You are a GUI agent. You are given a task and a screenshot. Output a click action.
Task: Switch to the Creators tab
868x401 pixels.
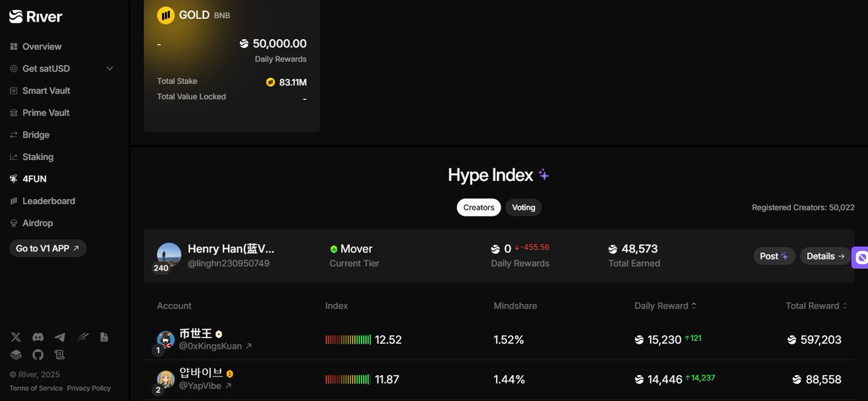[479, 208]
